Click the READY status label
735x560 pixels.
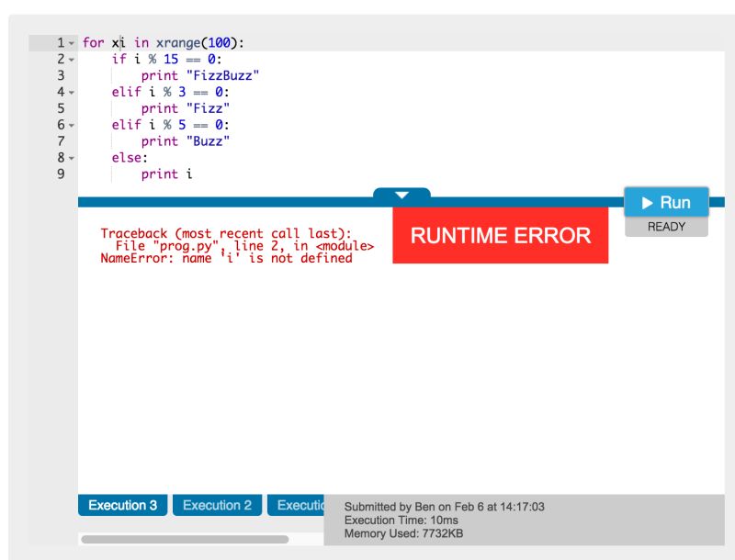point(665,226)
